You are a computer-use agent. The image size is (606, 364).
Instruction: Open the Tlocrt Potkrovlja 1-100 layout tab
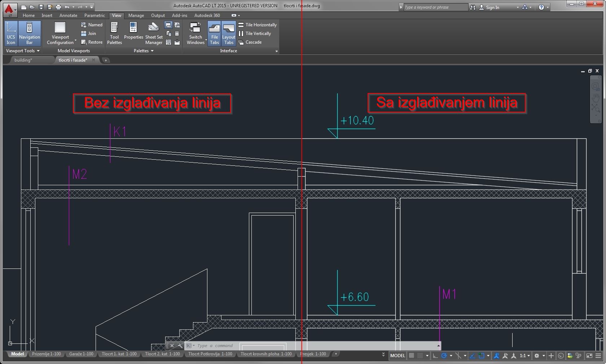[210, 354]
